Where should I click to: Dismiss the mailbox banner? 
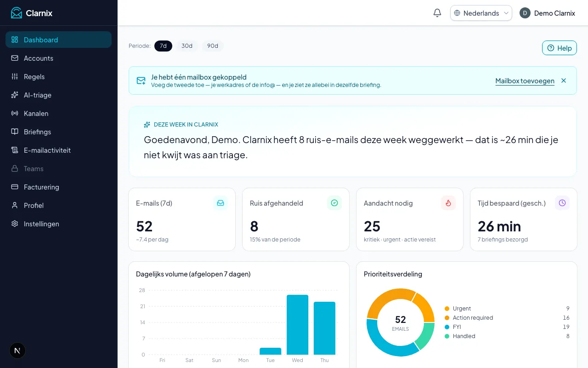[x=564, y=80]
